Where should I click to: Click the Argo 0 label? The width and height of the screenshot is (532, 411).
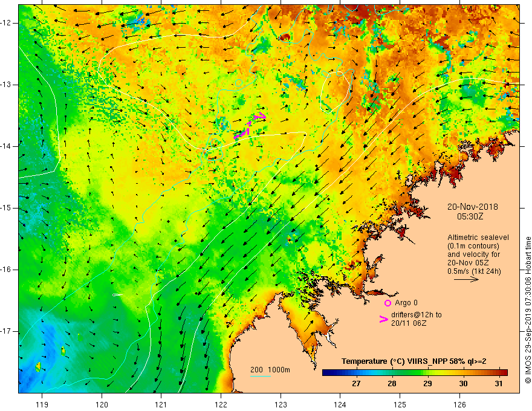pyautogui.click(x=406, y=303)
